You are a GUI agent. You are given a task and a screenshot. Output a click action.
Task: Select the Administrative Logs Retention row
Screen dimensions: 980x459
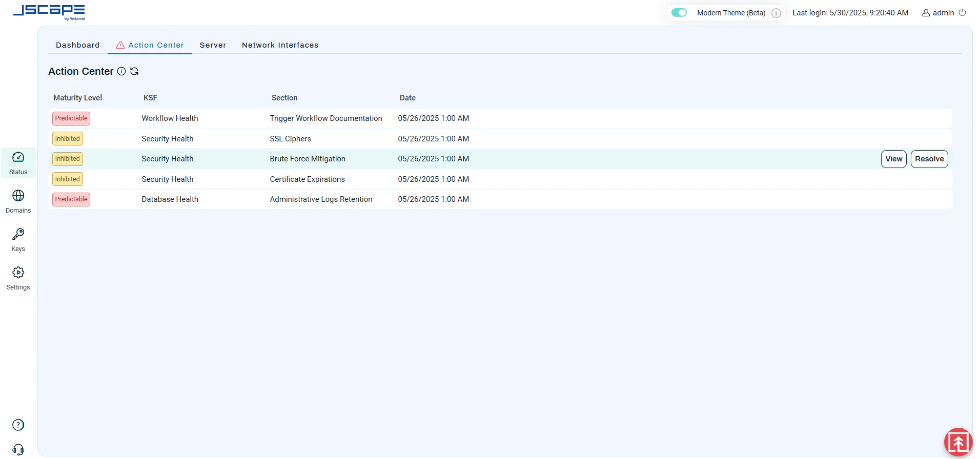click(500, 199)
